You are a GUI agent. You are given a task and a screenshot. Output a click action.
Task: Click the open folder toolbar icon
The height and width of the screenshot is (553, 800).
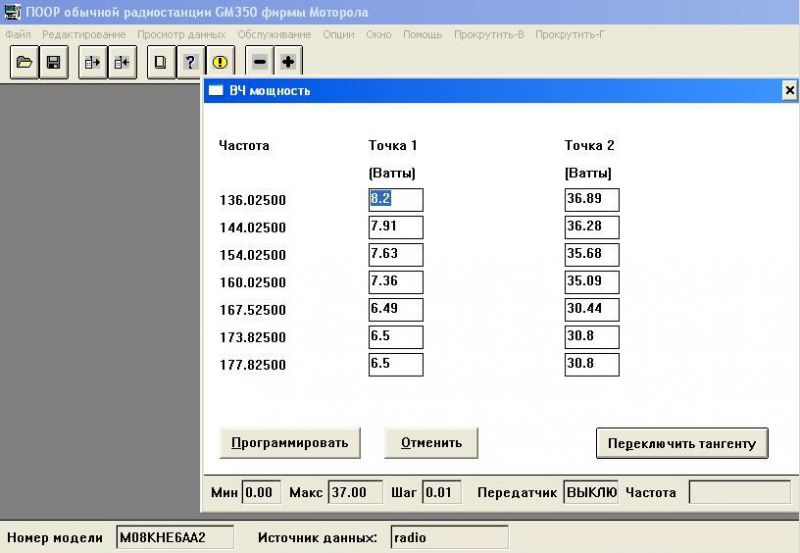[x=24, y=62]
